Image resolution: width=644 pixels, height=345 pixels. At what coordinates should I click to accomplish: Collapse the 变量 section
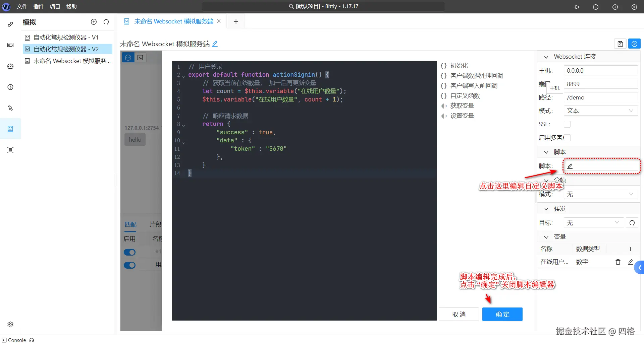546,237
